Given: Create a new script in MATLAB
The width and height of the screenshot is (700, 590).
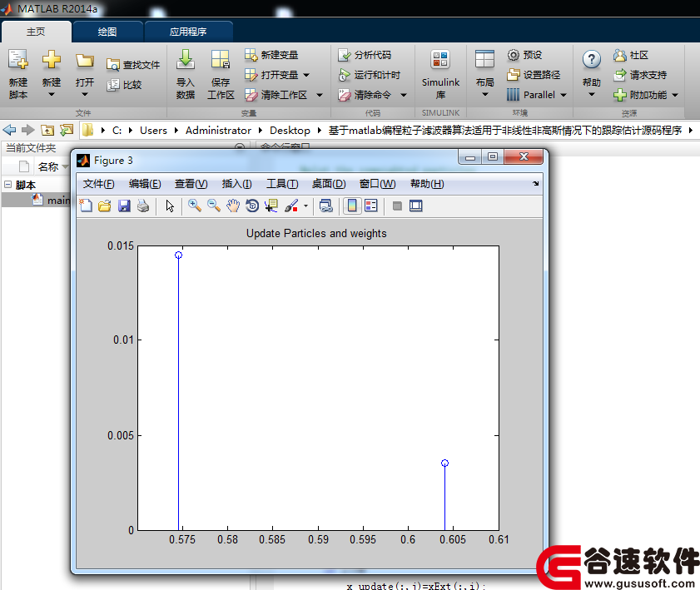Looking at the screenshot, I should [17, 74].
